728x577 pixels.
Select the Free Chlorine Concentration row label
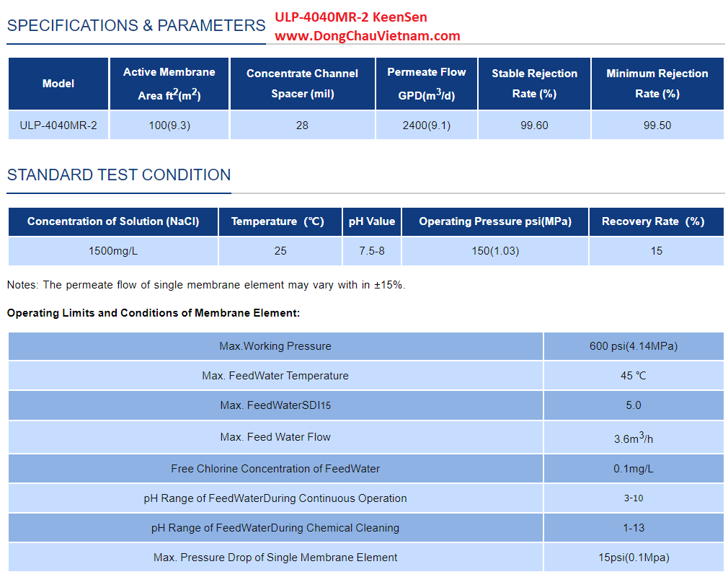click(x=275, y=469)
